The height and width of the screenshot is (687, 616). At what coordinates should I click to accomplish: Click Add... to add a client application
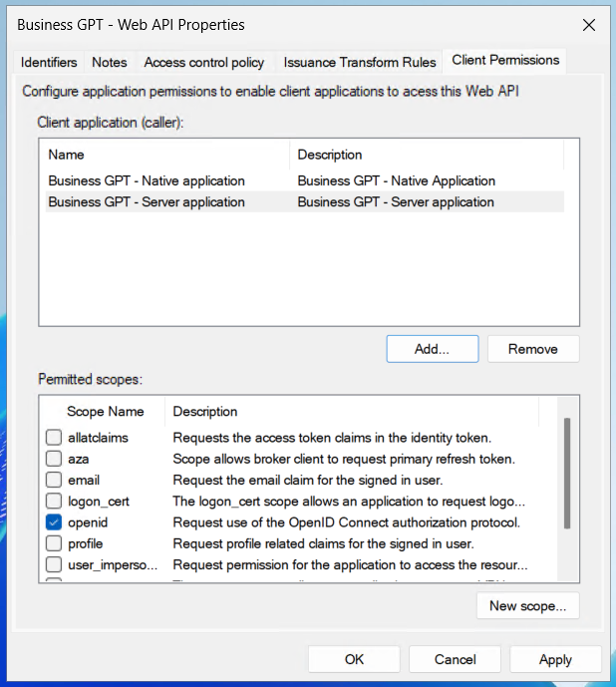point(433,349)
